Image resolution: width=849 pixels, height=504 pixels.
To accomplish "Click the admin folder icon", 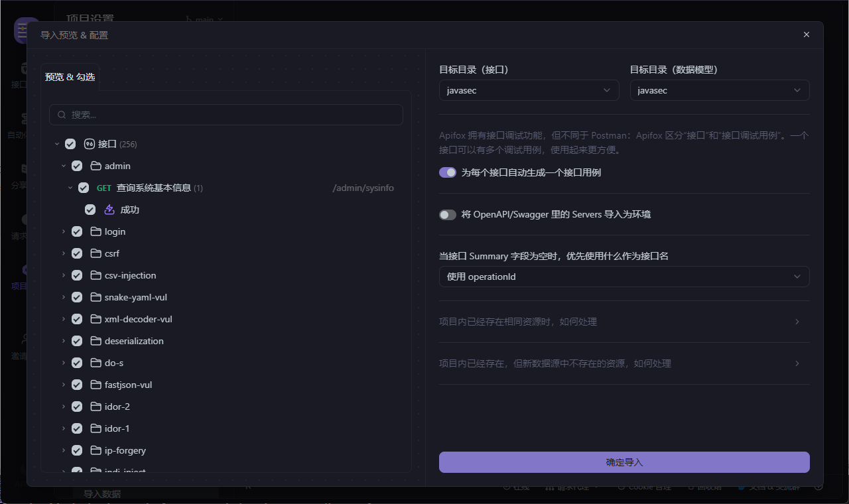I will (96, 166).
